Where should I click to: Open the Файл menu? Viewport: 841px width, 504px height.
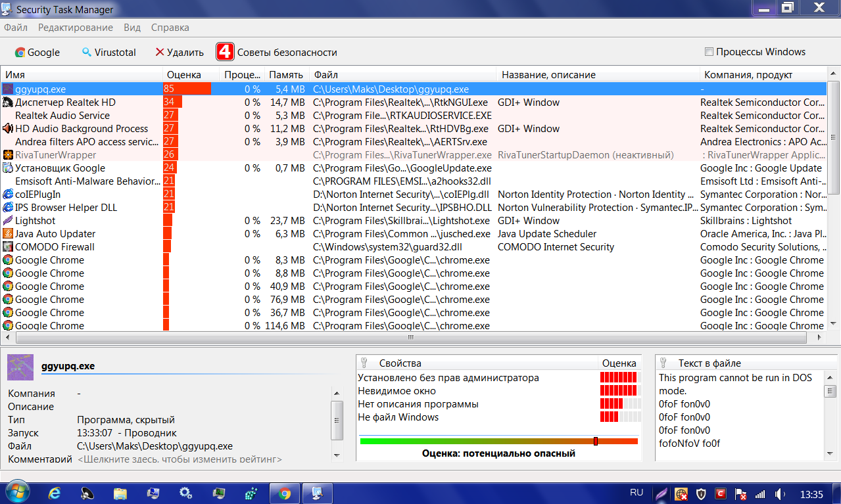point(16,28)
